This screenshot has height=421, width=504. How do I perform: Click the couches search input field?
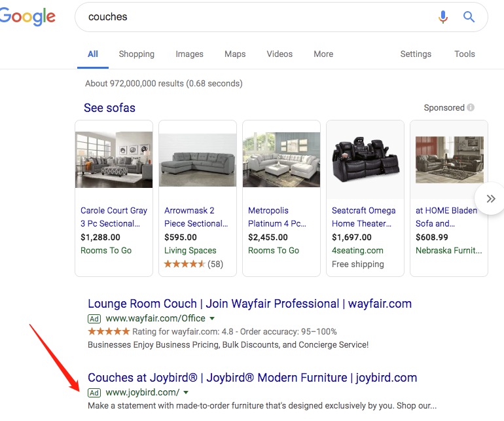257,17
